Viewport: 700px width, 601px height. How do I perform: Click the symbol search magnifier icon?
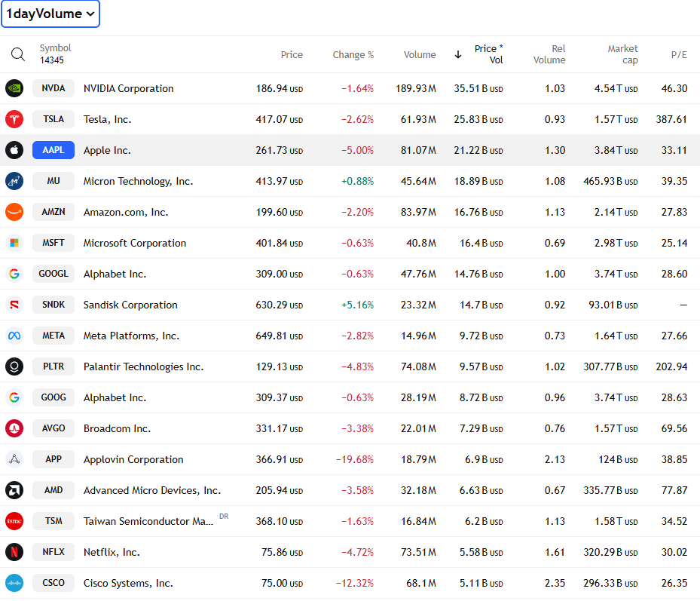click(x=18, y=54)
